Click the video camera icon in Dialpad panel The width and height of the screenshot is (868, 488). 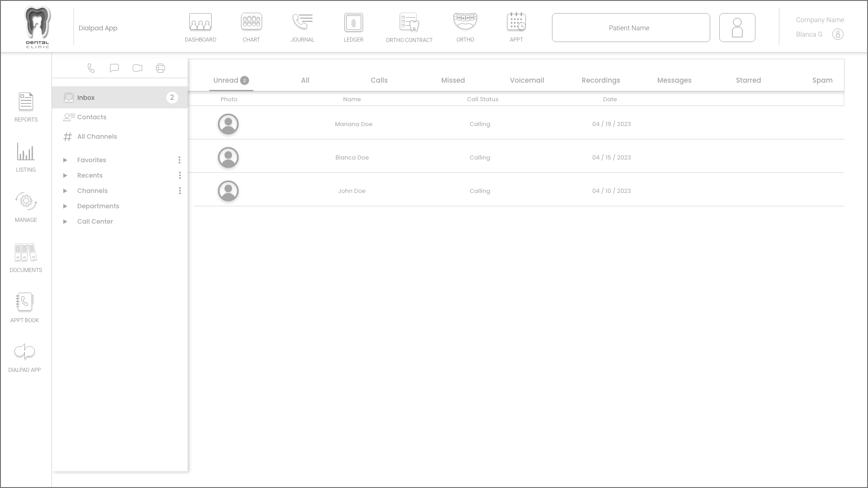pos(137,68)
